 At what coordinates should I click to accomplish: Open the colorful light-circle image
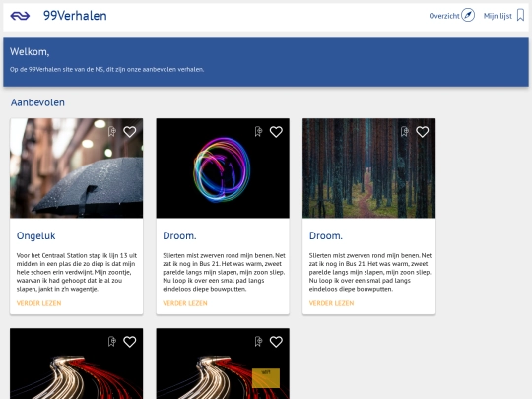point(223,167)
